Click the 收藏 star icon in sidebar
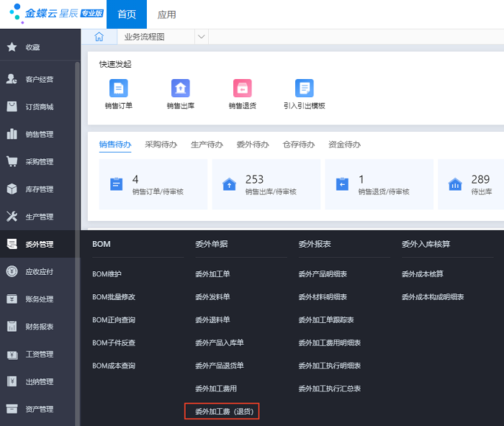Screen dimensions: 504x426 click(x=12, y=47)
